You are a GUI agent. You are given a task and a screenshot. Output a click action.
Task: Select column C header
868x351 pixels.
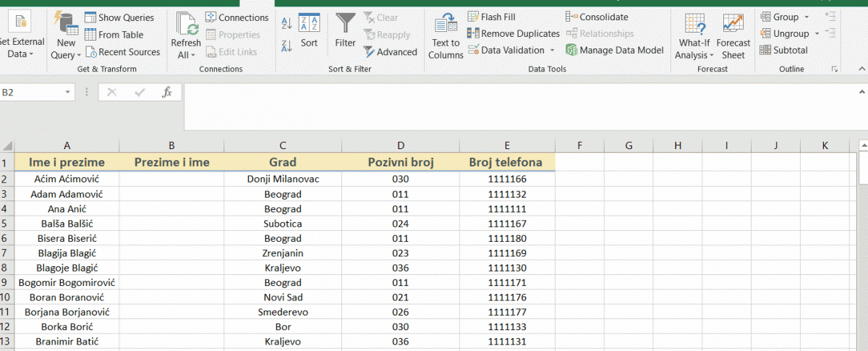[283, 145]
